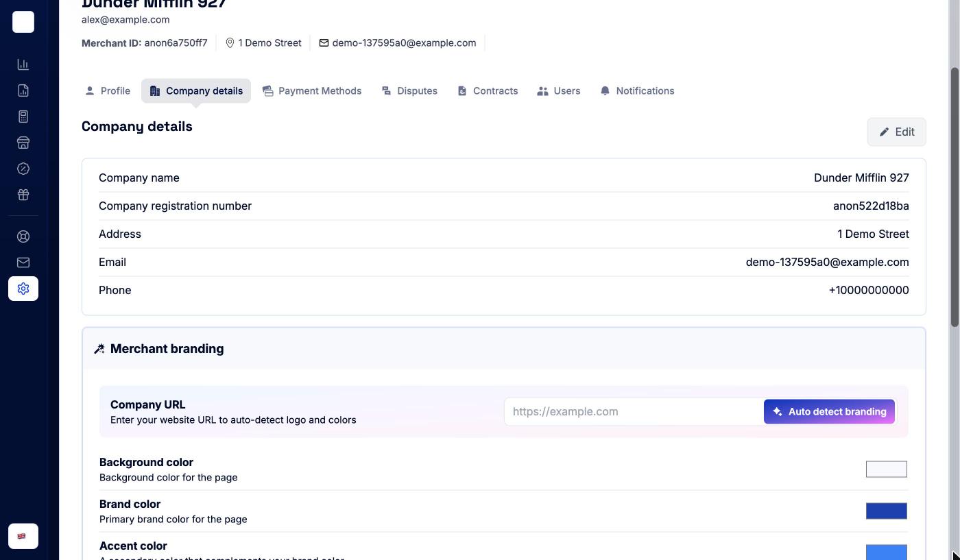Viewport: 960px width, 560px height.
Task: Open the calculator sidebar icon
Action: point(23,117)
